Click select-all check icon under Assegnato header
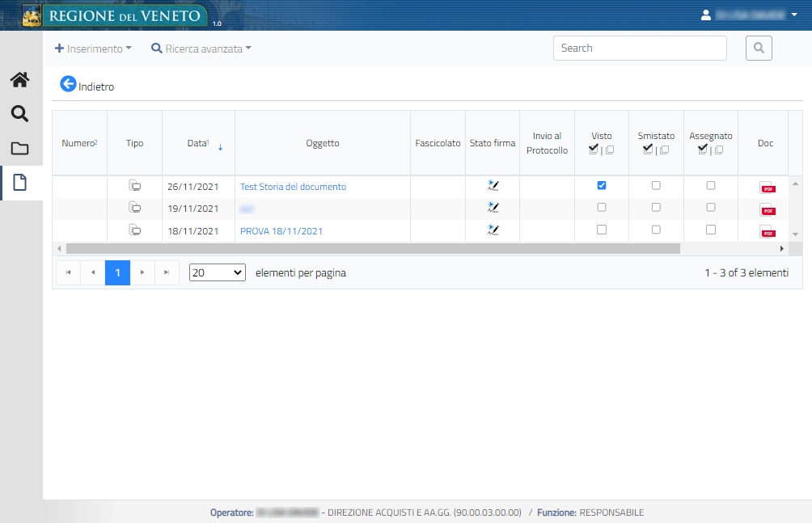Screen dimensions: 812x523 [703, 150]
